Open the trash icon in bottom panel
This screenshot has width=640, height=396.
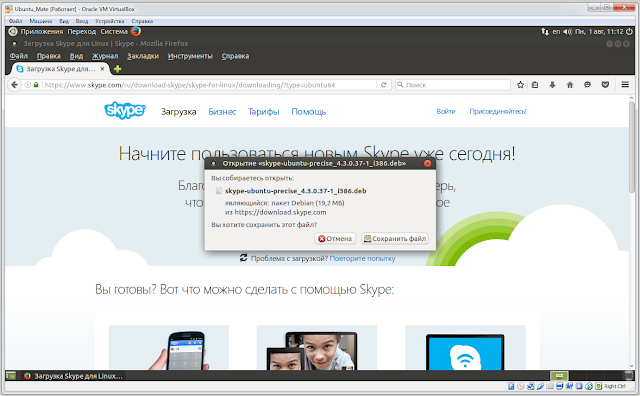[629, 376]
